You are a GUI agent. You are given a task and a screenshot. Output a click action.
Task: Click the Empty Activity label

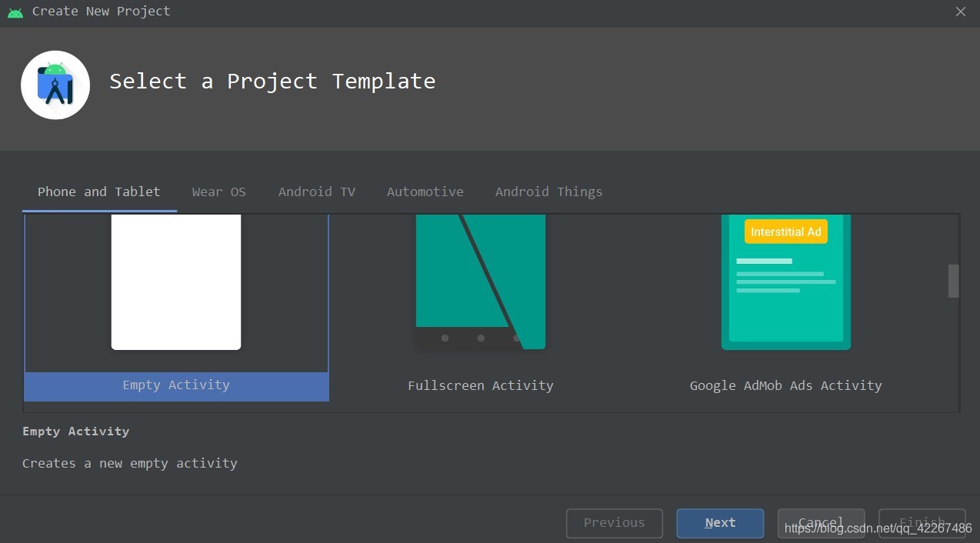pos(176,385)
